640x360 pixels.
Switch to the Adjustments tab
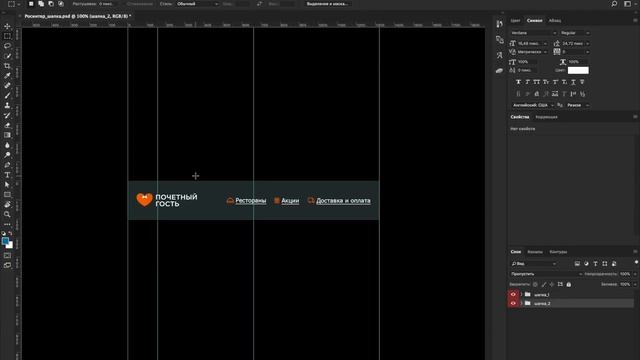pos(546,117)
